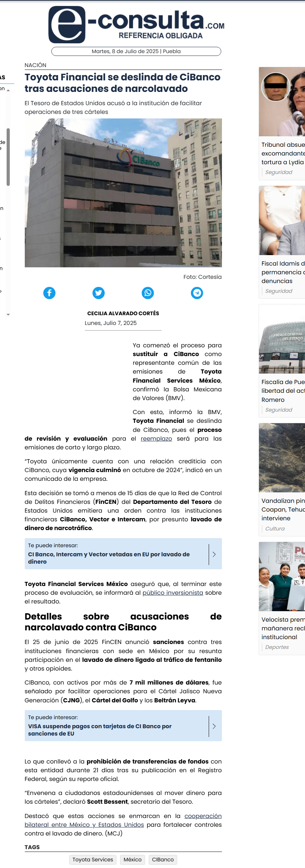Open the NACIÓN section label
305x868 pixels.
coord(35,65)
